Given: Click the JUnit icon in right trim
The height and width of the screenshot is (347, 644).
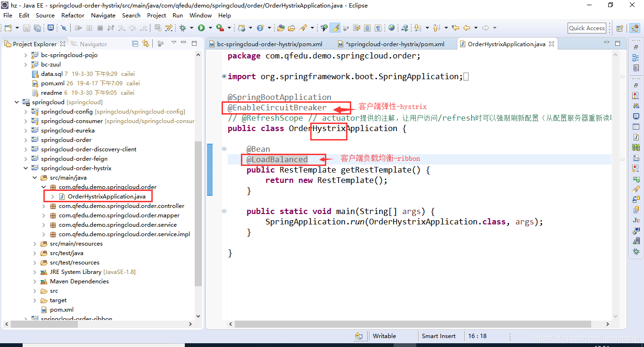Looking at the screenshot, I should [x=636, y=220].
